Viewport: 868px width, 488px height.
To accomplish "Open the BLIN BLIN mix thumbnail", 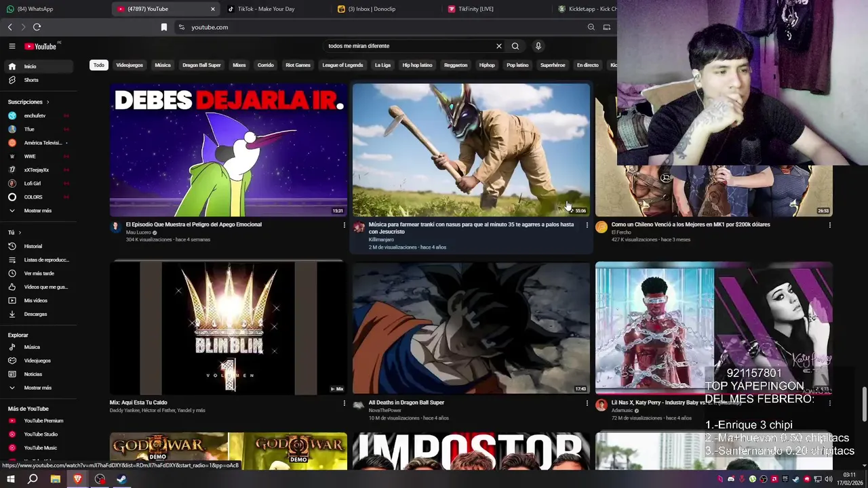I will coord(229,328).
